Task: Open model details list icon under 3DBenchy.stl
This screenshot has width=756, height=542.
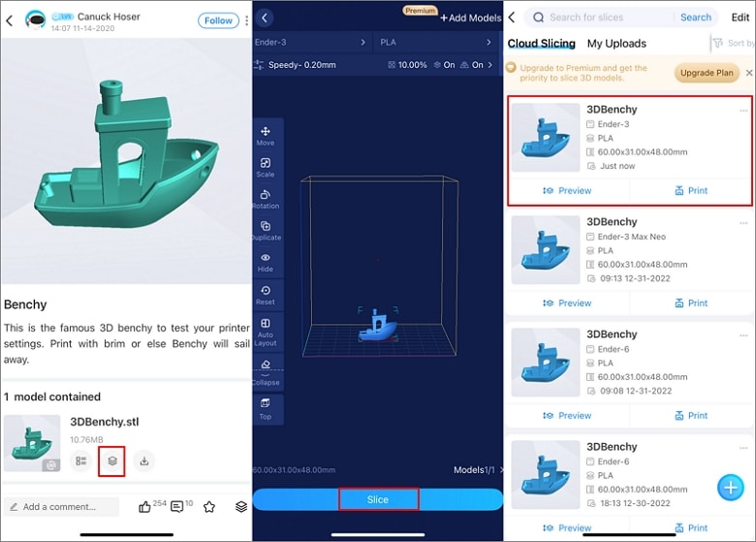Action: 81,461
